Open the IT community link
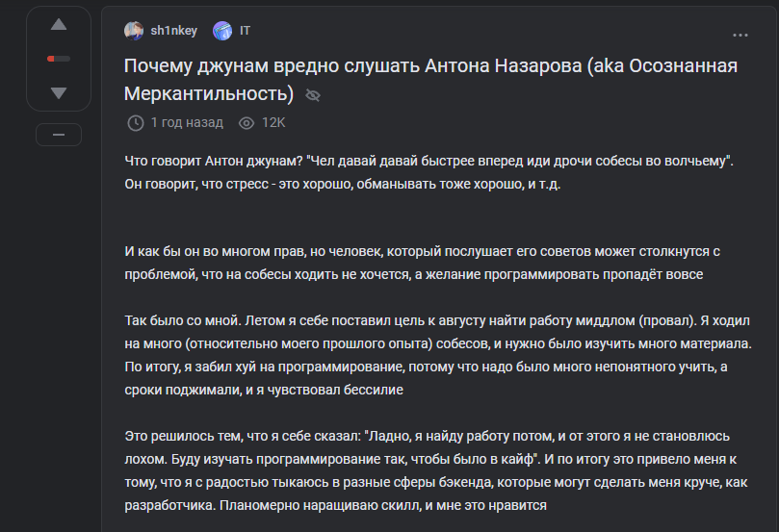 (x=245, y=31)
